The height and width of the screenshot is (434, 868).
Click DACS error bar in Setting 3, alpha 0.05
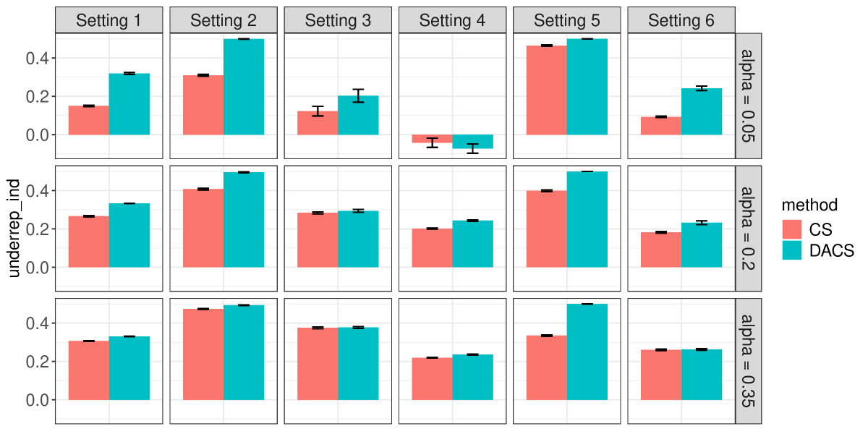click(358, 95)
